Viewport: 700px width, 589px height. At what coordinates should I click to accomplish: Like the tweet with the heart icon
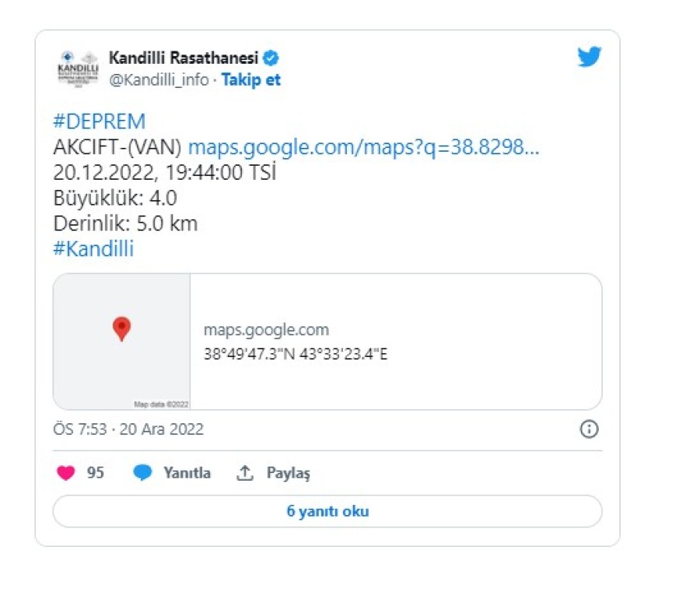[66, 473]
